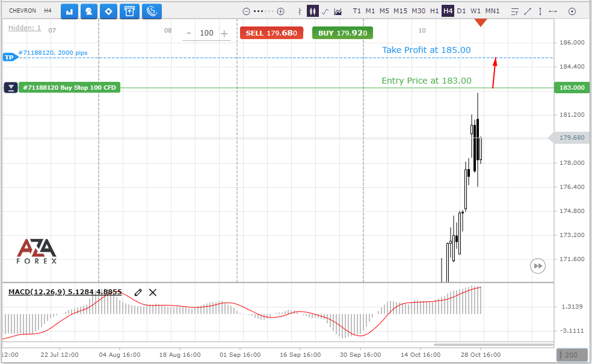Image resolution: width=592 pixels, height=364 pixels.
Task: Select the horizontal line drawing tool
Action: click(x=553, y=11)
